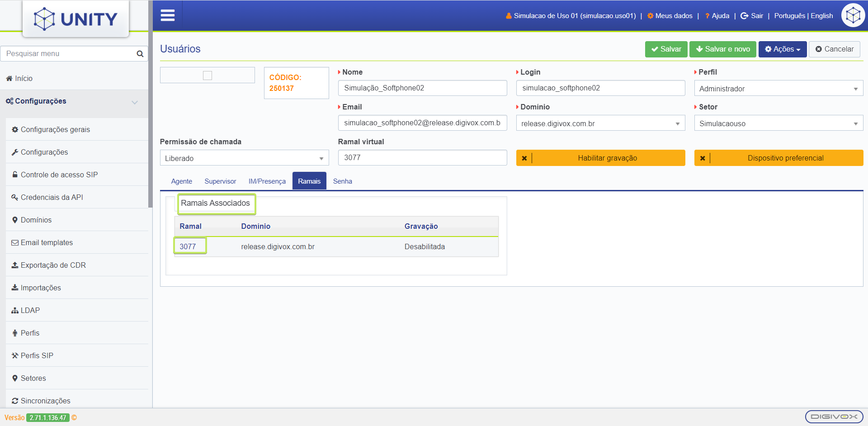Collapse the Configurações menu chevron
This screenshot has width=868, height=426.
click(x=134, y=103)
